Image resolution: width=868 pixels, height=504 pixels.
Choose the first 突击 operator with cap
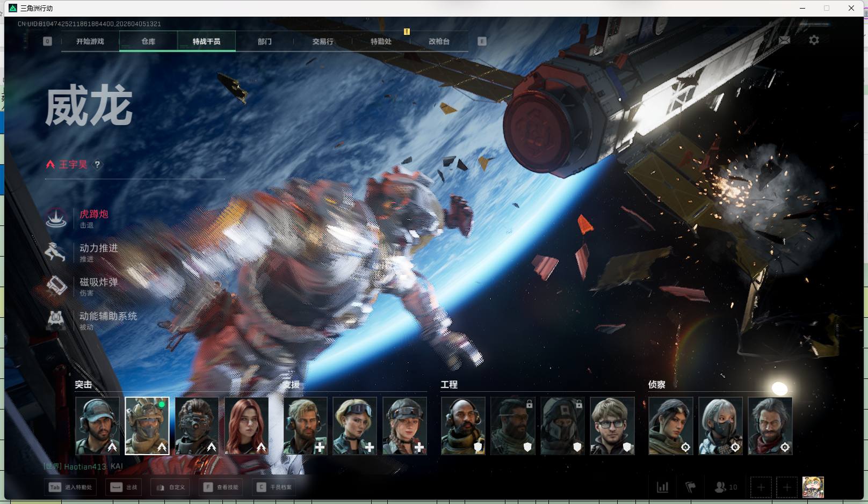pyautogui.click(x=98, y=426)
